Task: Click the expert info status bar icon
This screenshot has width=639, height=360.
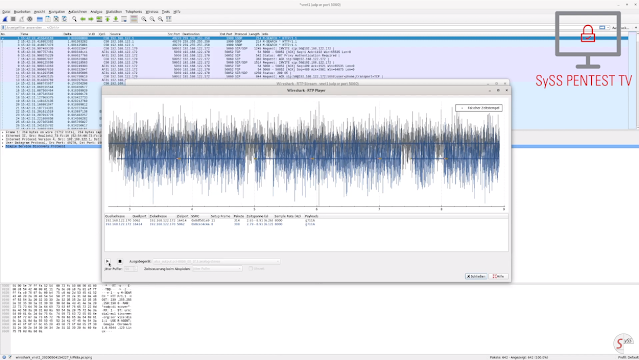Action: click(x=4, y=357)
